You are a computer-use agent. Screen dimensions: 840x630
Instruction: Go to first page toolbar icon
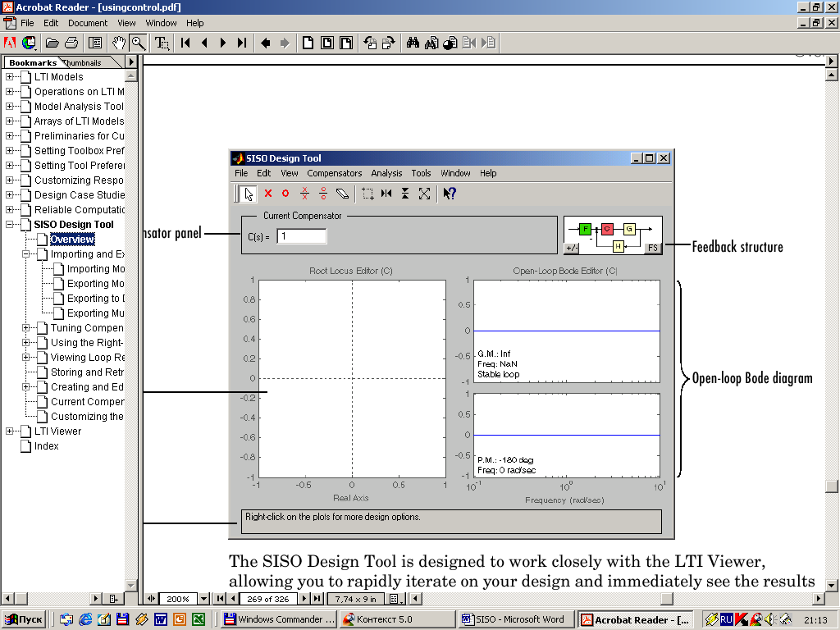click(185, 43)
